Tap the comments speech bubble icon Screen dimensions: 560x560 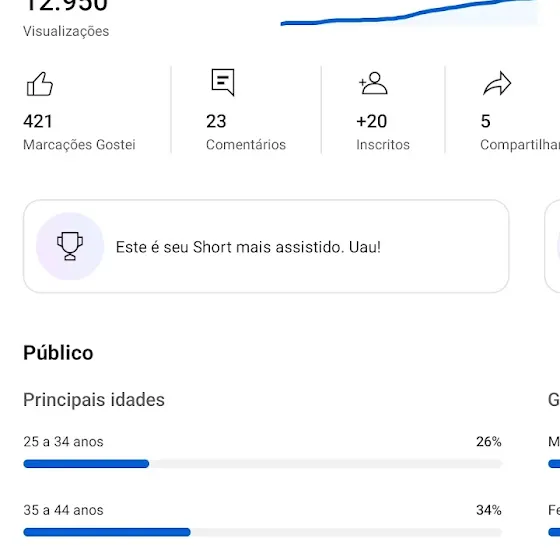[x=223, y=82]
